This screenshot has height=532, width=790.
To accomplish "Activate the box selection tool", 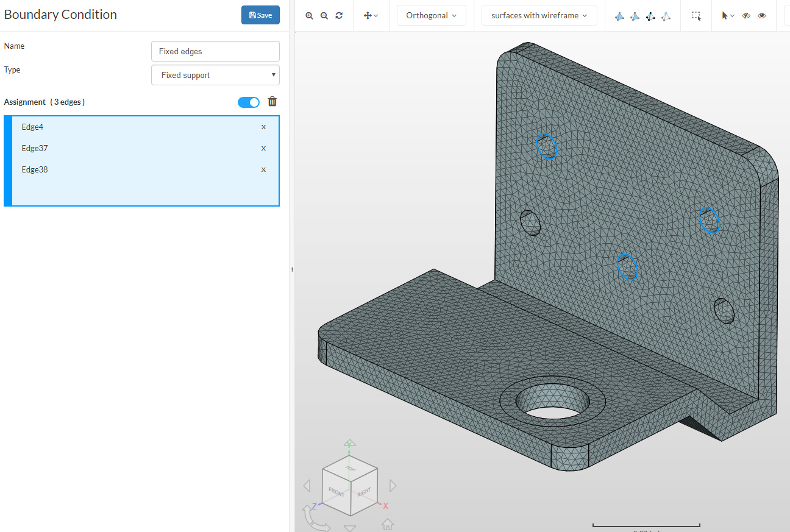I will pyautogui.click(x=696, y=15).
